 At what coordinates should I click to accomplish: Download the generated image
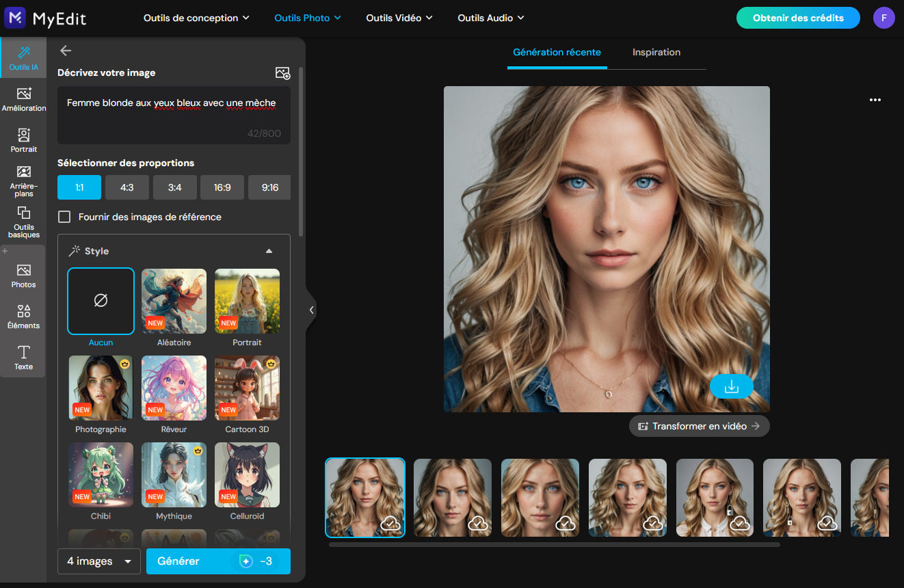731,386
